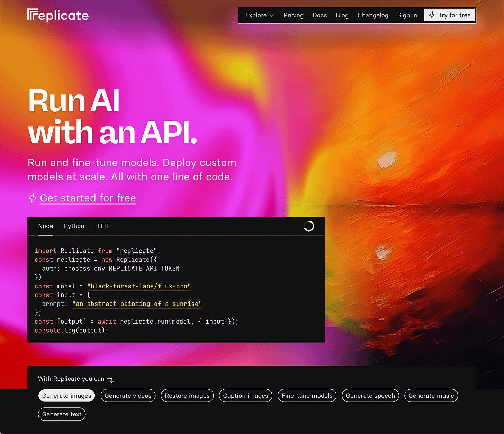
Task: Open the Blog page
Action: coord(342,15)
